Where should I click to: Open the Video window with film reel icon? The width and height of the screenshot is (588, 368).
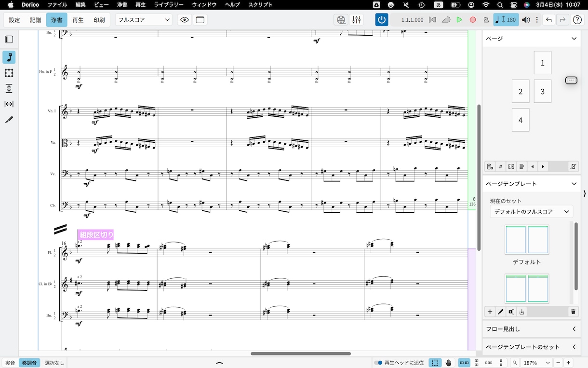point(341,20)
